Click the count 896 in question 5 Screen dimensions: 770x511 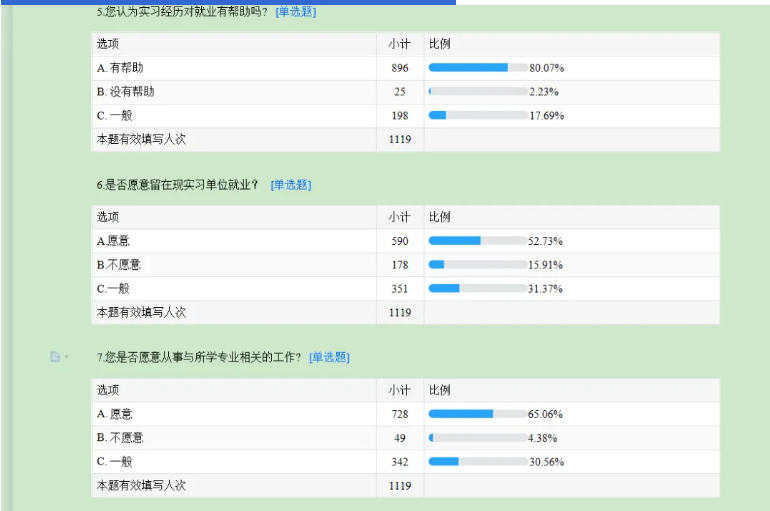(x=400, y=68)
